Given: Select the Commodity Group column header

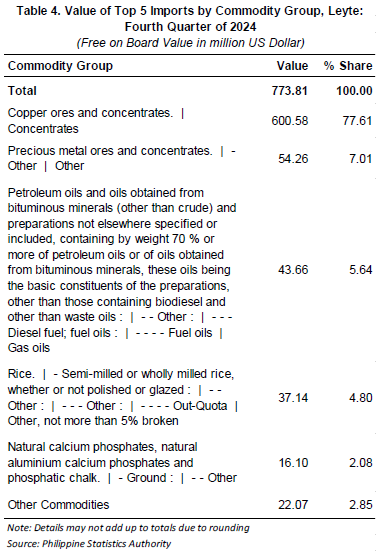Looking at the screenshot, I should pos(60,66).
